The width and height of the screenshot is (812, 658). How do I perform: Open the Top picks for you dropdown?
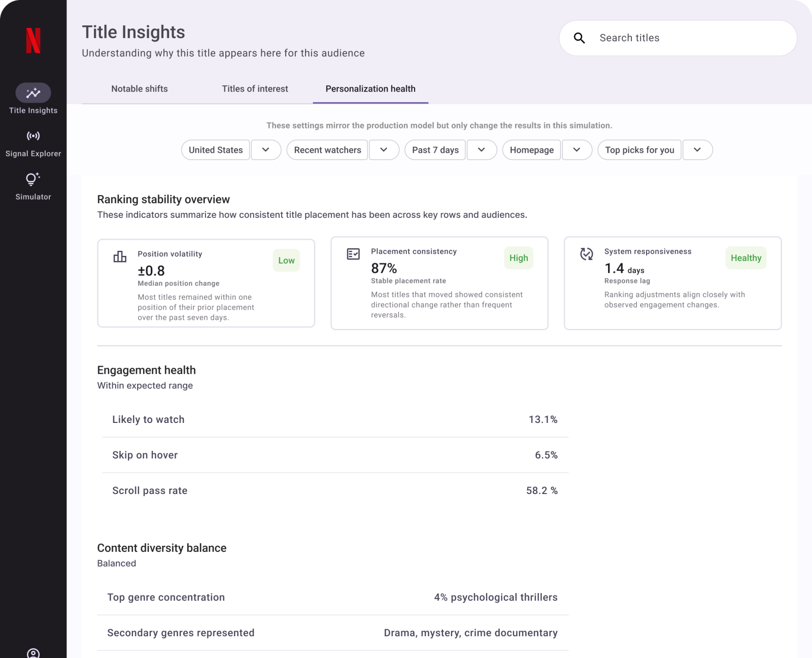[x=697, y=150]
